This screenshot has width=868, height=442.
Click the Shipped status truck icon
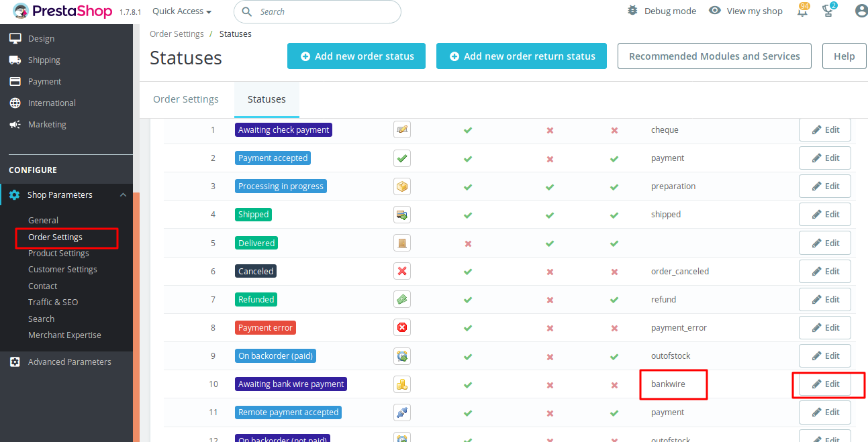pyautogui.click(x=402, y=215)
